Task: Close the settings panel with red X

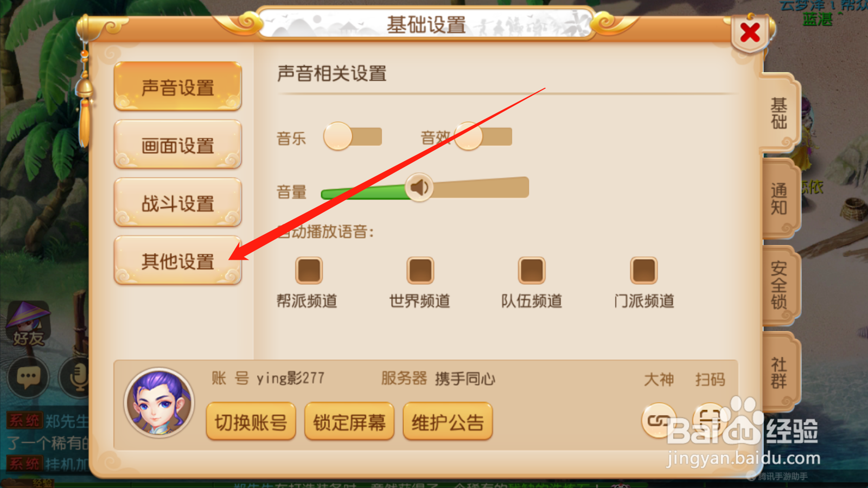Action: tap(750, 33)
